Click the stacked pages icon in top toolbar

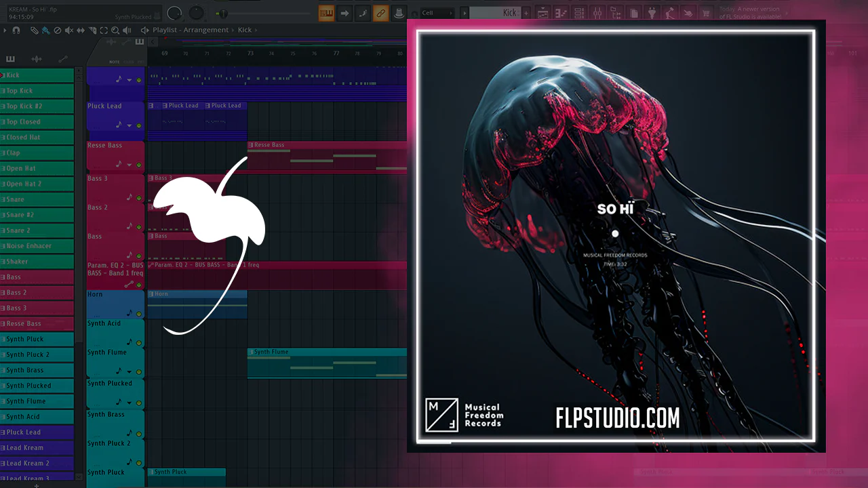(633, 13)
